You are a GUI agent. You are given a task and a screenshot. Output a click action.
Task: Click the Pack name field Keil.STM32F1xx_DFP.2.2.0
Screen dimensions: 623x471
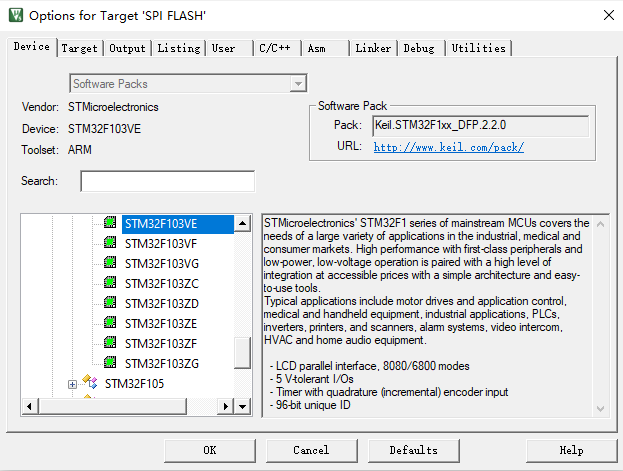[x=481, y=126]
